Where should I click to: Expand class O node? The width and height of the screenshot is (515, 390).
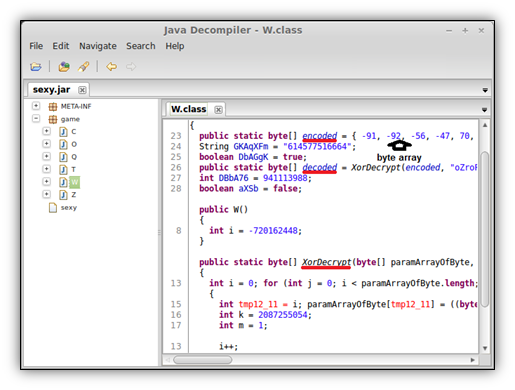tap(47, 144)
